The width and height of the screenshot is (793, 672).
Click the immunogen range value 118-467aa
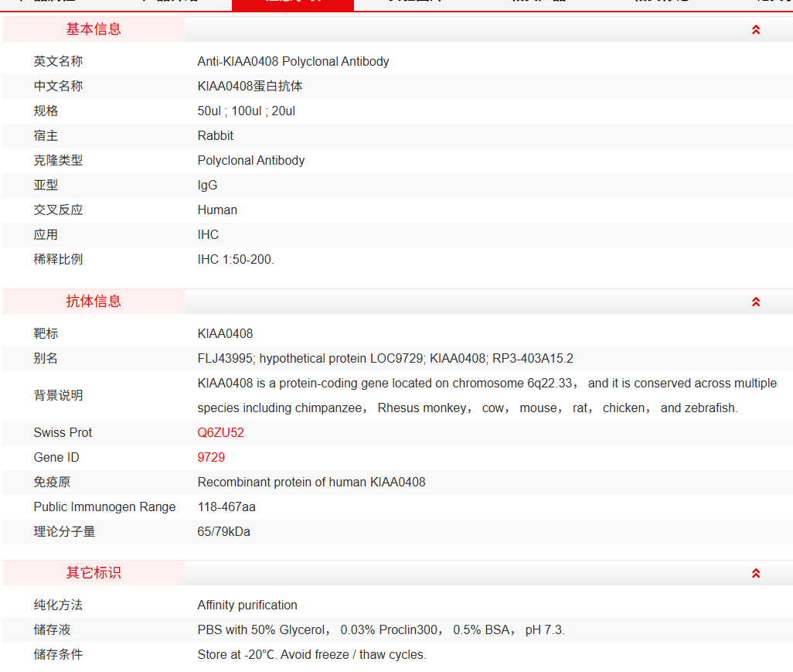point(226,507)
